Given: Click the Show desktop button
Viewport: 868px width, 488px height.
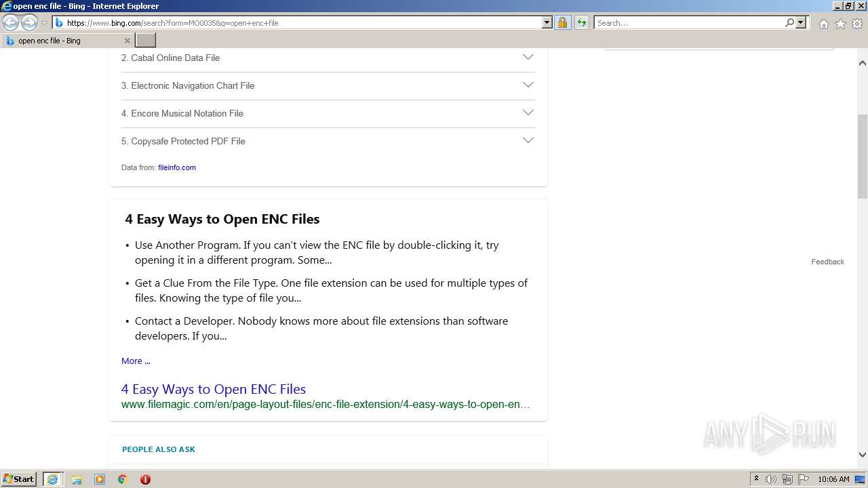Looking at the screenshot, I should pyautogui.click(x=861, y=479).
